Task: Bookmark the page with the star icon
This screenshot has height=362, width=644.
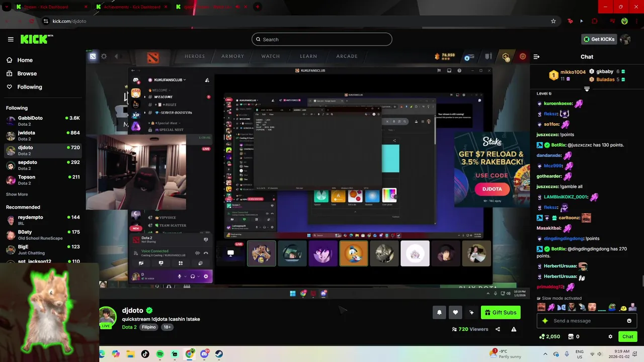Action: (553, 21)
